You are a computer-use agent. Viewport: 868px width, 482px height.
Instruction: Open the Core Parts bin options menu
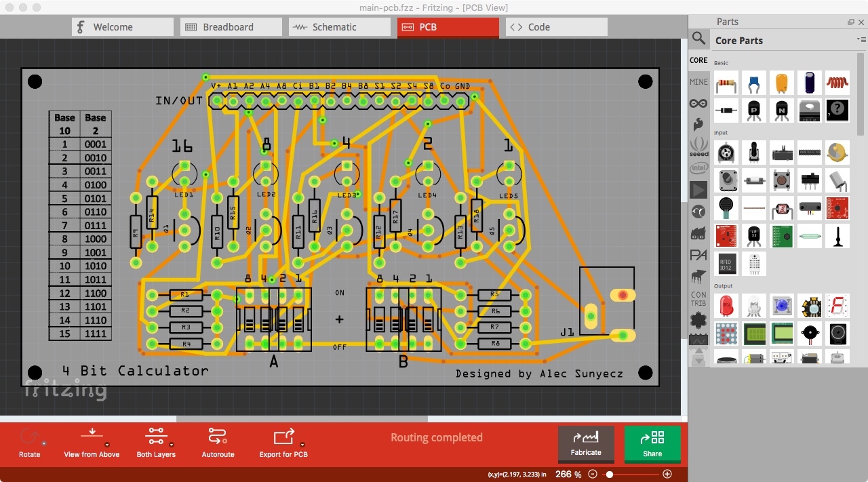pyautogui.click(x=861, y=40)
